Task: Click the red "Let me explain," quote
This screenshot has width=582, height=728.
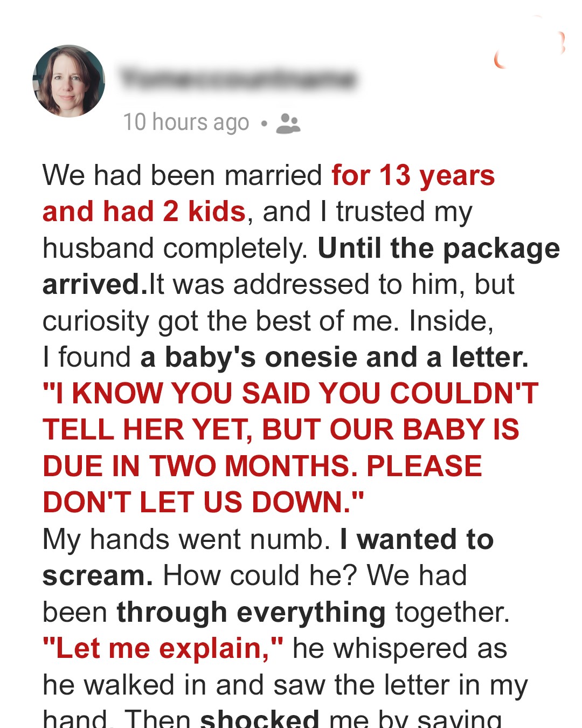Action: [x=163, y=648]
